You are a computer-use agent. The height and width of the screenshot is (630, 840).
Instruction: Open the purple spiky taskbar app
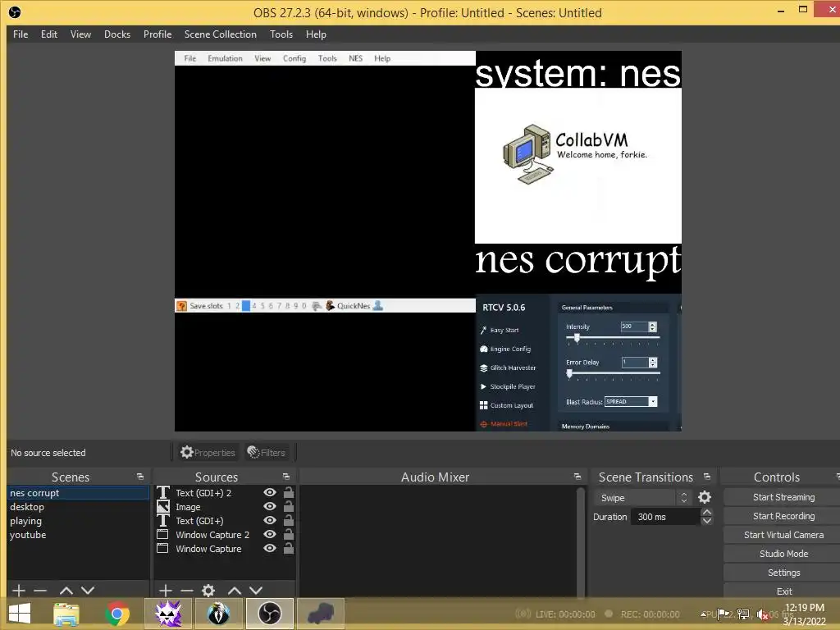168,614
